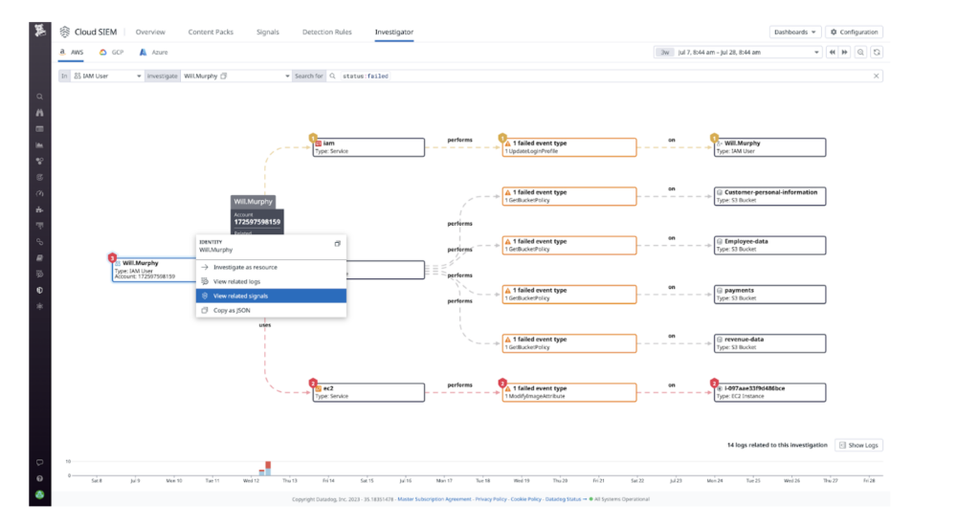Clear the search query with X icon
Image resolution: width=980 pixels, height=527 pixels.
click(877, 77)
